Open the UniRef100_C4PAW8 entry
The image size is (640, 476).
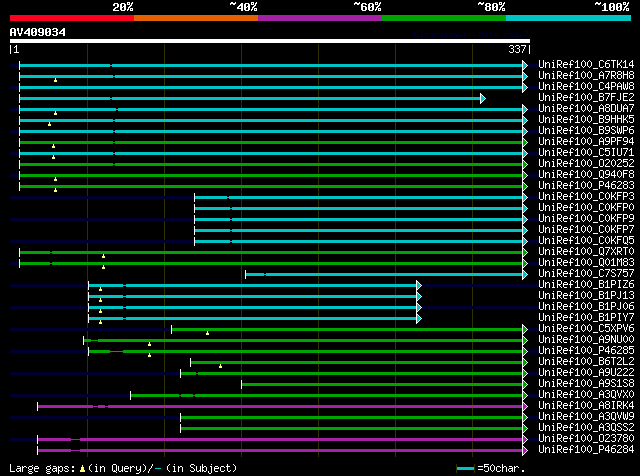[586, 87]
